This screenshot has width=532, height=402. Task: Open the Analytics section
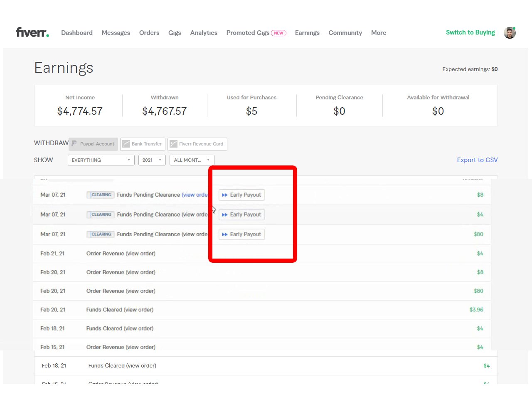pos(204,33)
